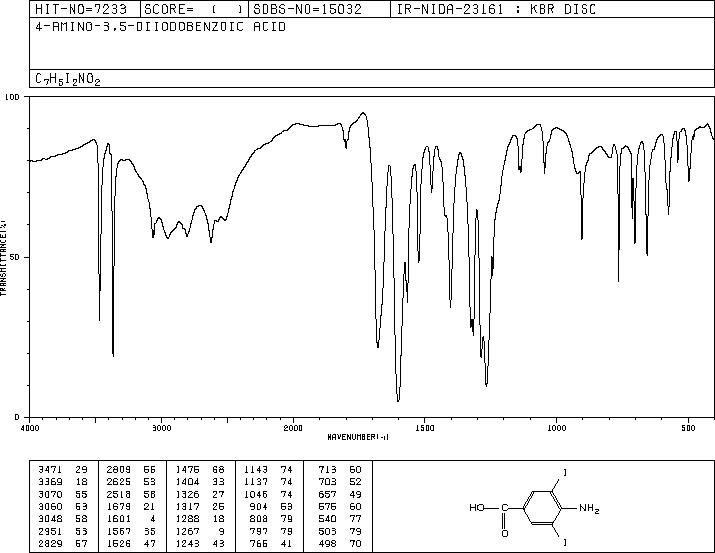
Task: Click the 500 tick label on wavenumber axis
Action: [x=689, y=428]
